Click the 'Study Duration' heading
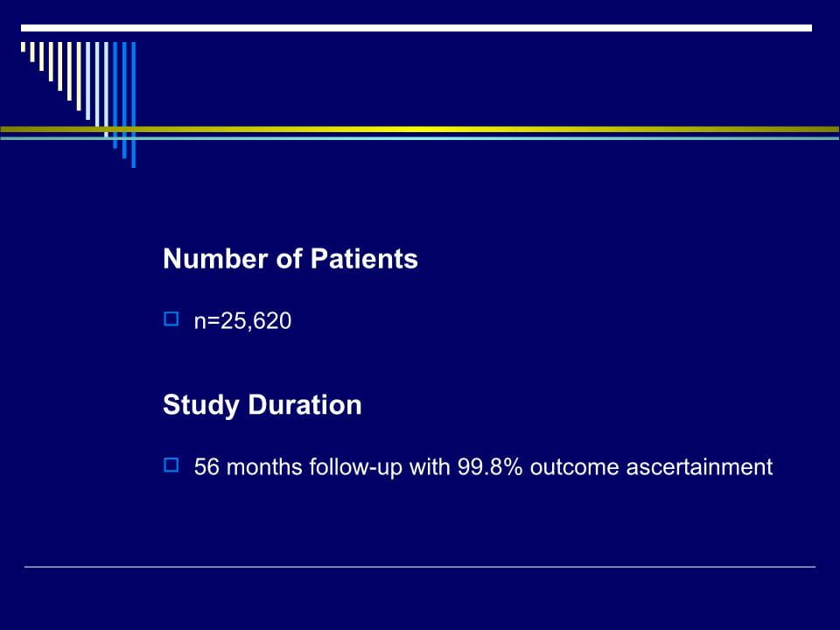 [262, 405]
